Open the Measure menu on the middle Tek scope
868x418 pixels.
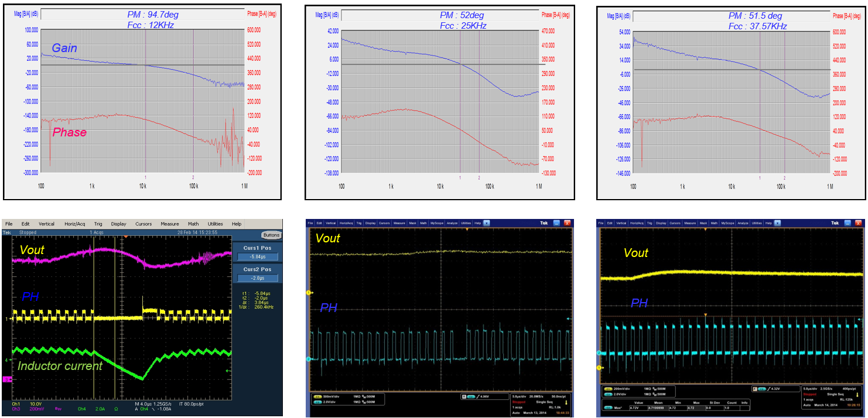pos(399,223)
